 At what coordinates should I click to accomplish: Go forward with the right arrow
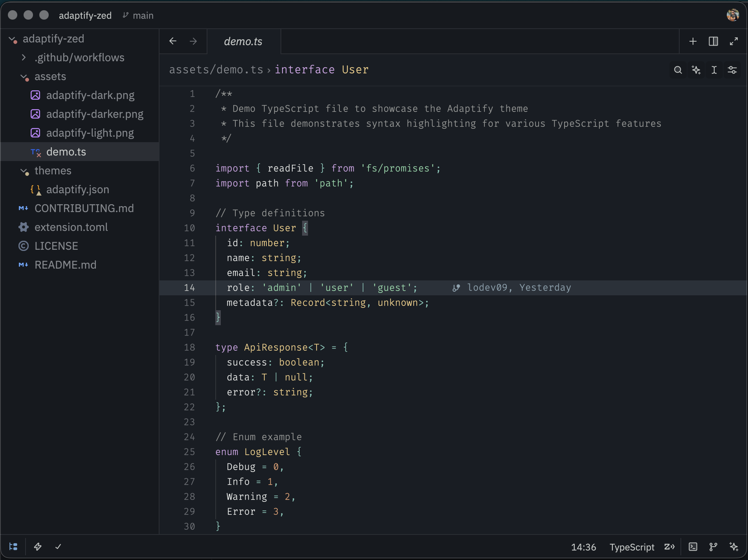click(x=193, y=41)
